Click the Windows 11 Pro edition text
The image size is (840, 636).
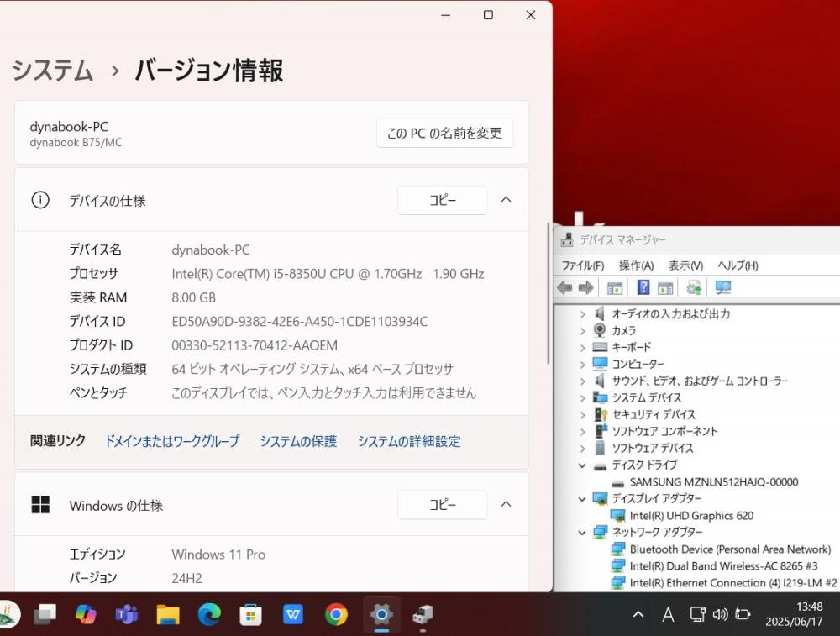pos(218,554)
